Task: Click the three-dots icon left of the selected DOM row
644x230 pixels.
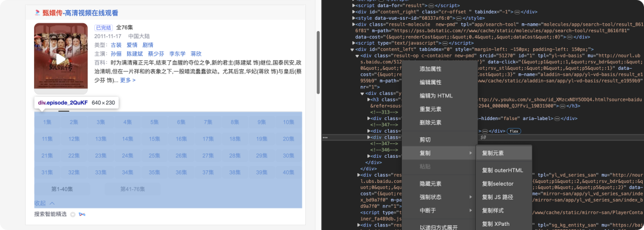Action: tap(325, 137)
